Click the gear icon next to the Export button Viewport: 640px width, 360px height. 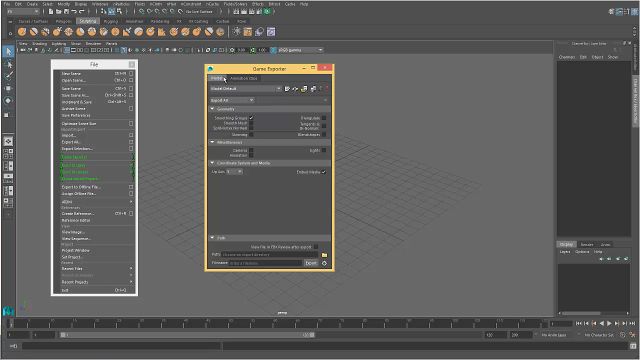coord(324,263)
